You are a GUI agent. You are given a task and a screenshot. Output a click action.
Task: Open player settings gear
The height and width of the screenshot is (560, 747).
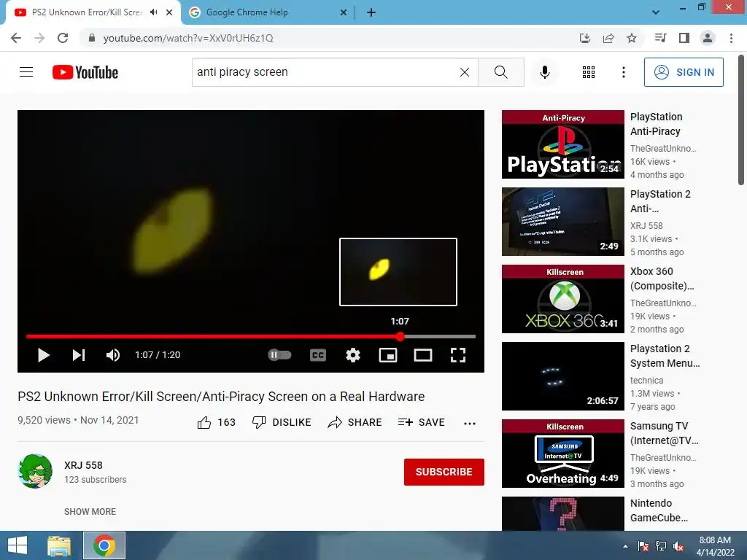352,355
